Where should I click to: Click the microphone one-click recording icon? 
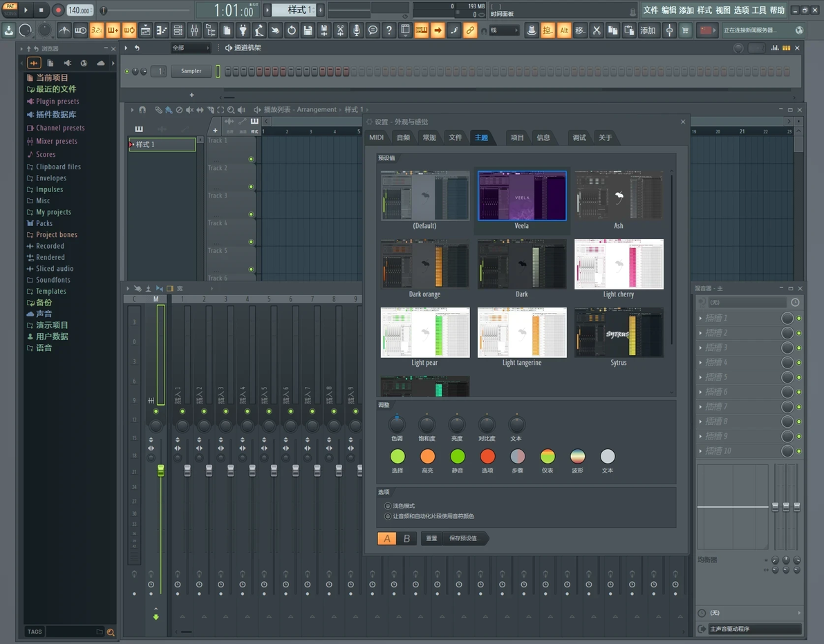click(357, 30)
